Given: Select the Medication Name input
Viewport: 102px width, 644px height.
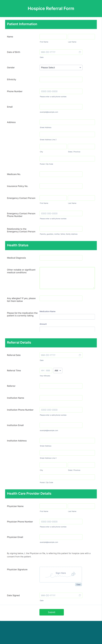Looking at the screenshot, I should (x=67, y=317).
